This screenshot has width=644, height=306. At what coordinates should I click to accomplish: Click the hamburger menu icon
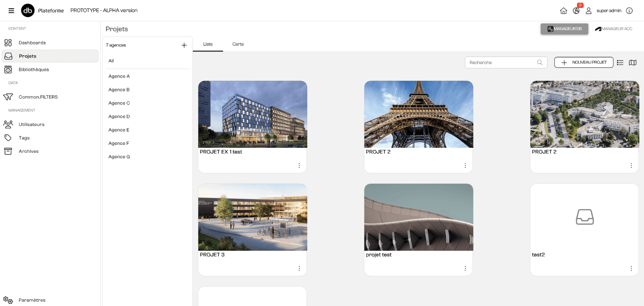pyautogui.click(x=11, y=10)
